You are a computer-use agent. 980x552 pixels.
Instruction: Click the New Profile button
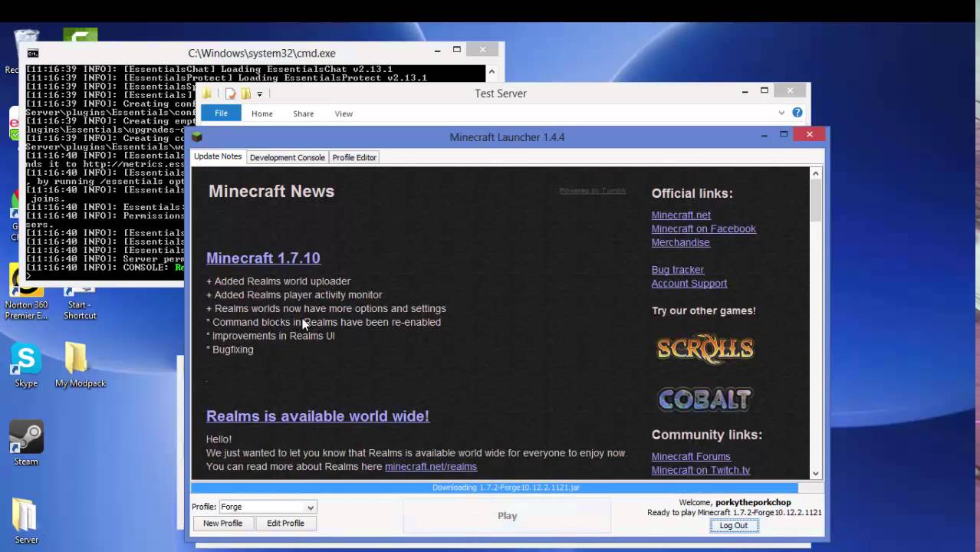click(x=222, y=523)
